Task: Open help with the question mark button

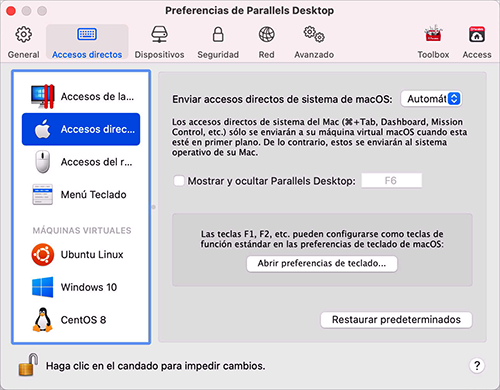Action: [477, 366]
